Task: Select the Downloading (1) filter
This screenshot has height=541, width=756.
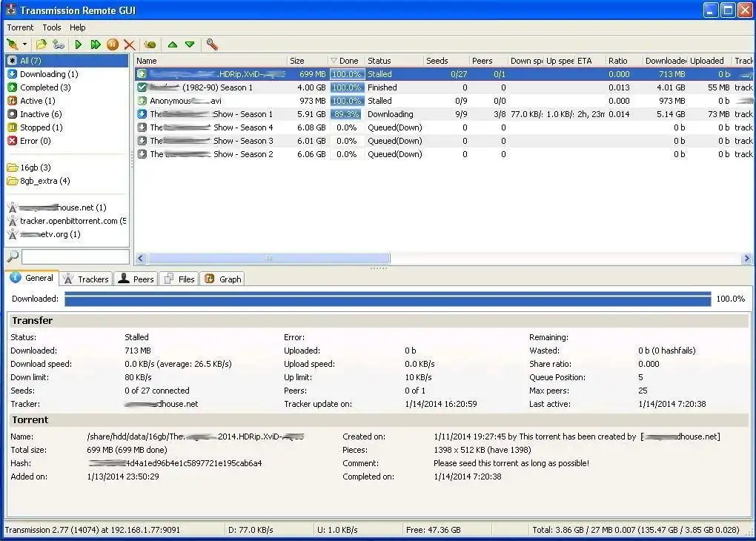Action: tap(48, 74)
